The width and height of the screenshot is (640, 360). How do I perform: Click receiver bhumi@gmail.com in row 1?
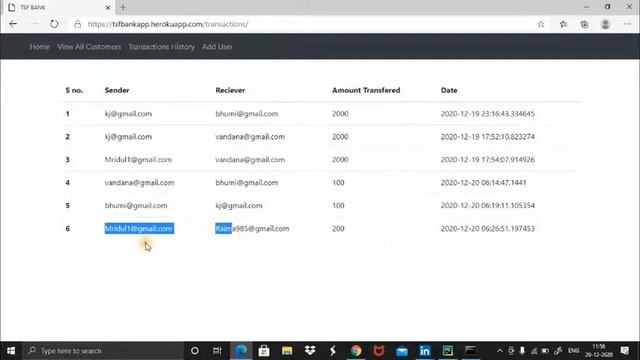[247, 113]
